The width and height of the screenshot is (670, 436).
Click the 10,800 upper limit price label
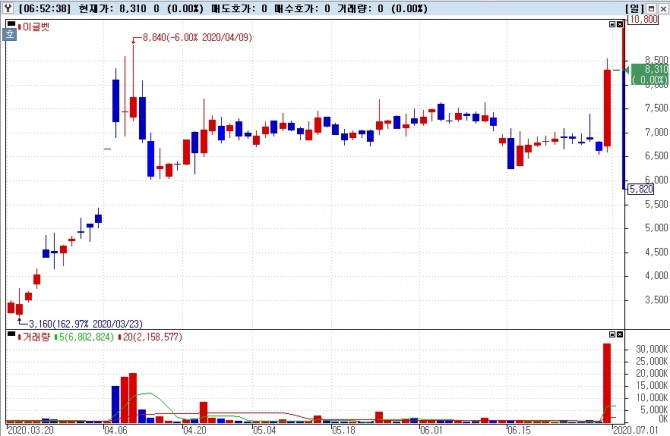643,19
